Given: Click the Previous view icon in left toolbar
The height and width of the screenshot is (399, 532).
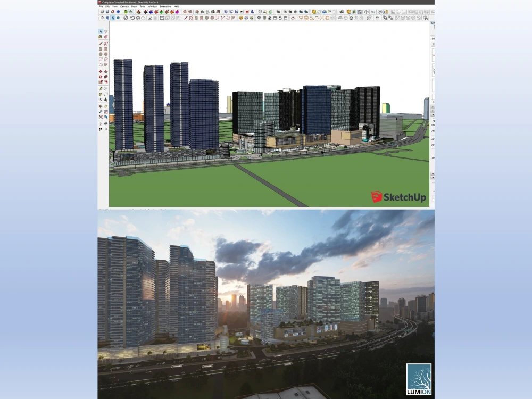Looking at the screenshot, I should point(106,117).
